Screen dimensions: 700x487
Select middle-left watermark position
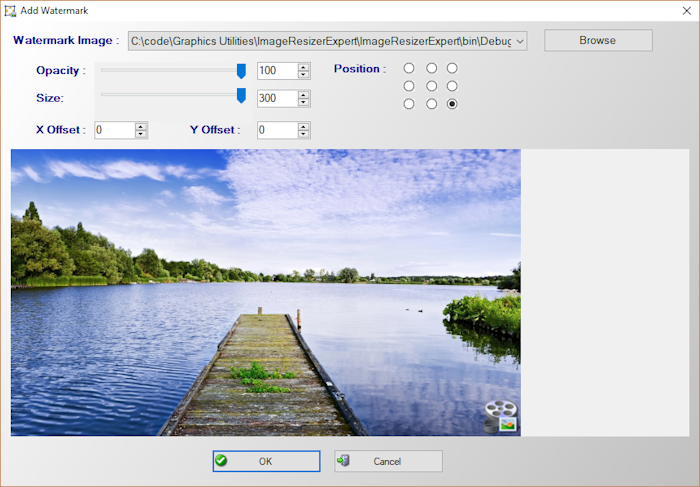pyautogui.click(x=408, y=86)
